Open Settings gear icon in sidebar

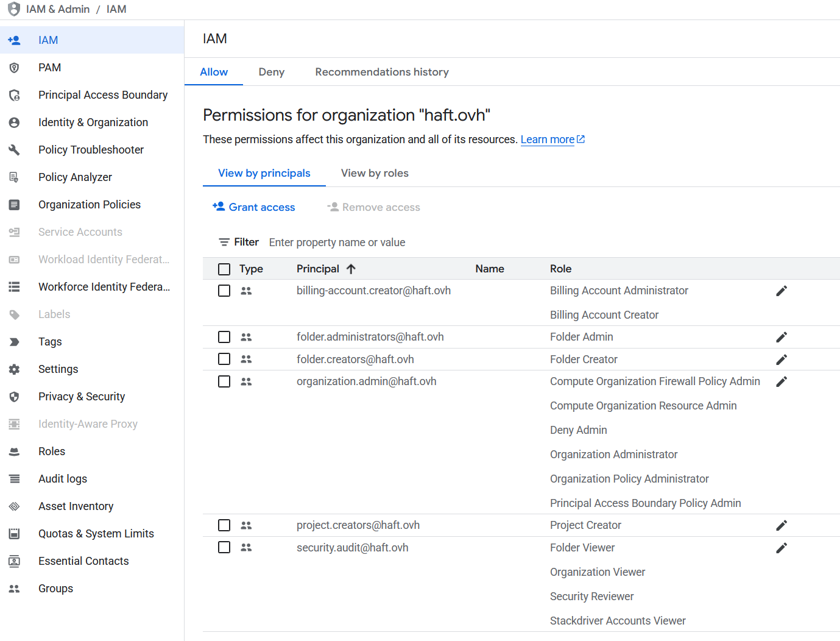[15, 369]
